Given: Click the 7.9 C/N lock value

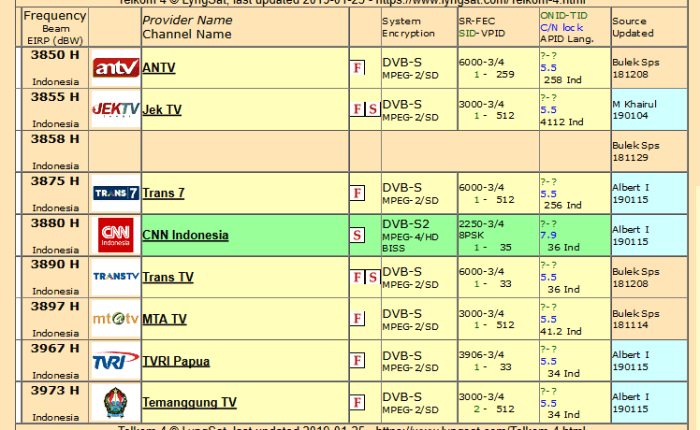Looking at the screenshot, I should point(548,235).
